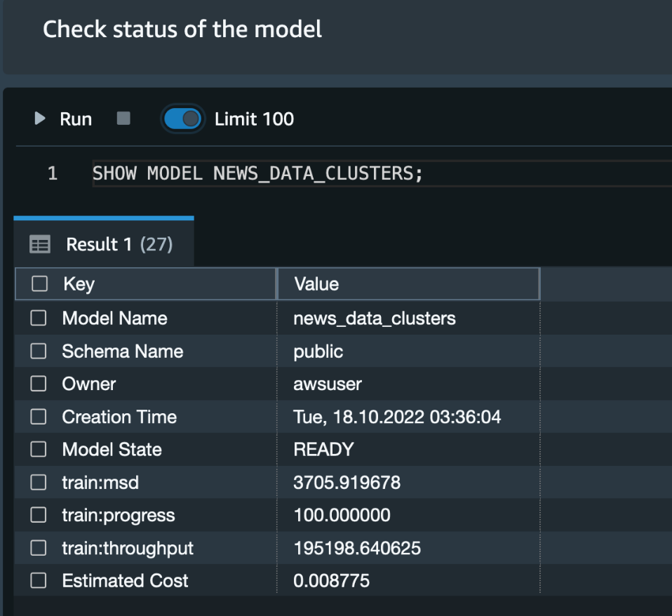Select the Result 1 (27) tab
The image size is (672, 616).
click(104, 243)
